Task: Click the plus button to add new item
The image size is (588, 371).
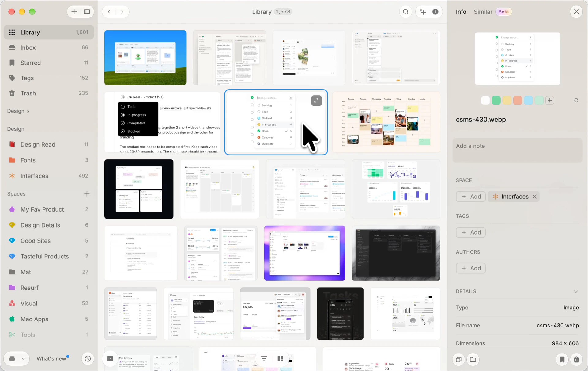Action: tap(74, 12)
